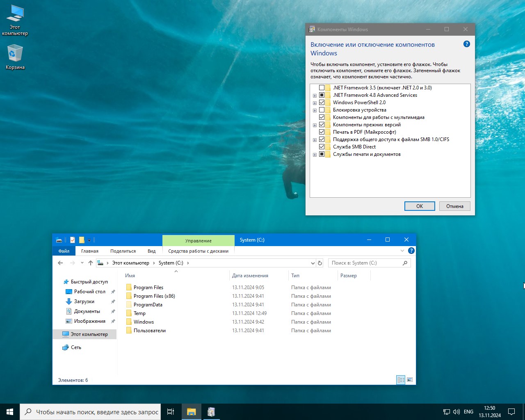Click the search box for System (C:)
525x420 pixels.
tap(365, 263)
